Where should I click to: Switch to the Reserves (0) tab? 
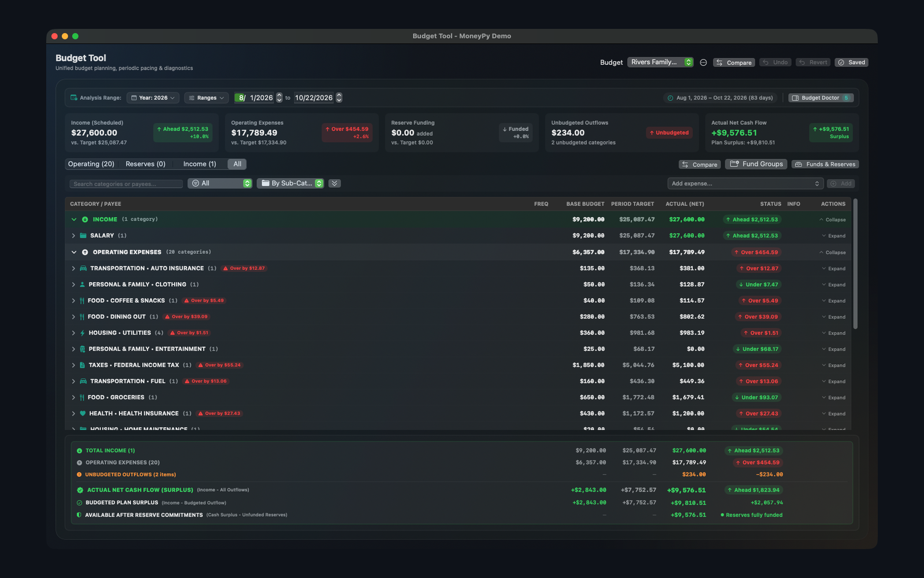[x=146, y=164]
